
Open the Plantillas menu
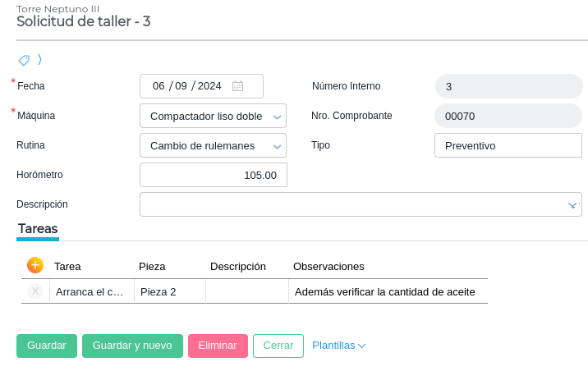tap(338, 346)
